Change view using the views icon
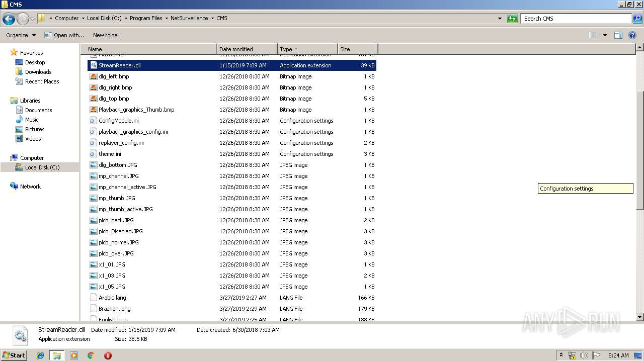Image resolution: width=644 pixels, height=362 pixels. click(x=593, y=35)
